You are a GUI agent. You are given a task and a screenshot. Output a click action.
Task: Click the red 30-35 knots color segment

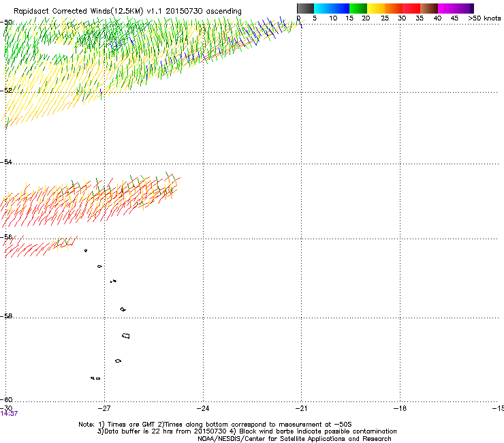(411, 8)
